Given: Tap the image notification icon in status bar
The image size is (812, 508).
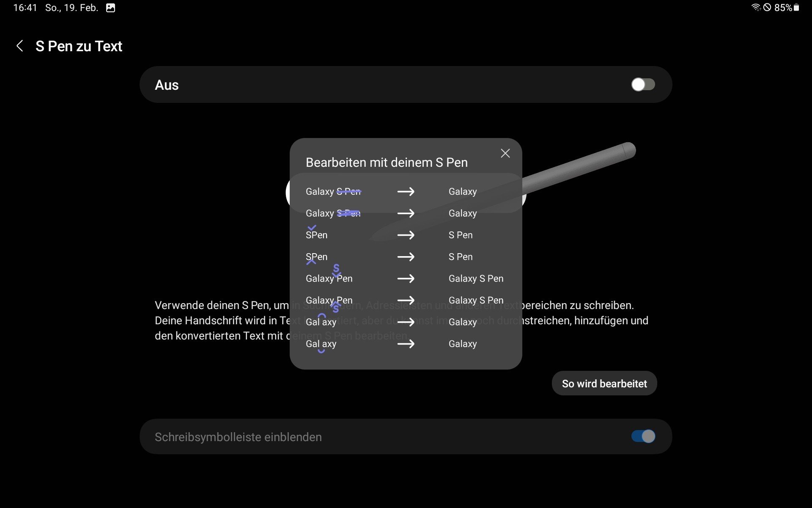Looking at the screenshot, I should [110, 8].
